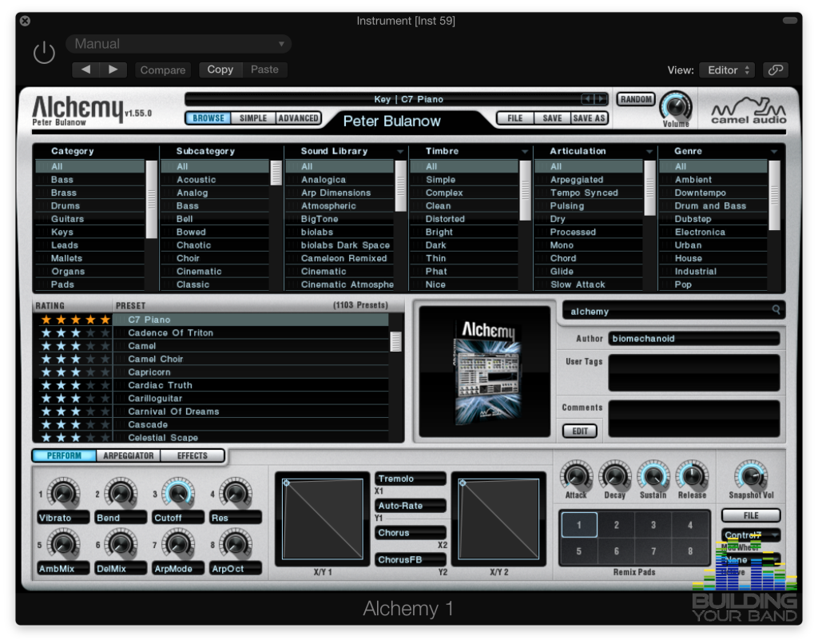Click the Vibrato performance knob
This screenshot has height=644, width=818.
[x=64, y=493]
